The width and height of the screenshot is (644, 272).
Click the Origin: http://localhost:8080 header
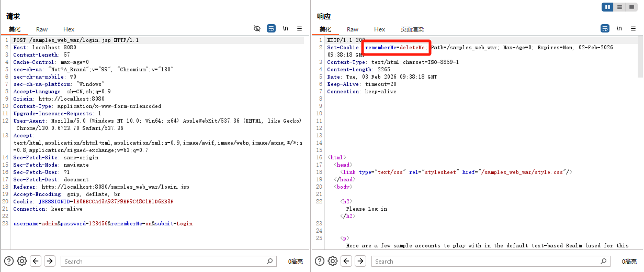[x=59, y=99]
